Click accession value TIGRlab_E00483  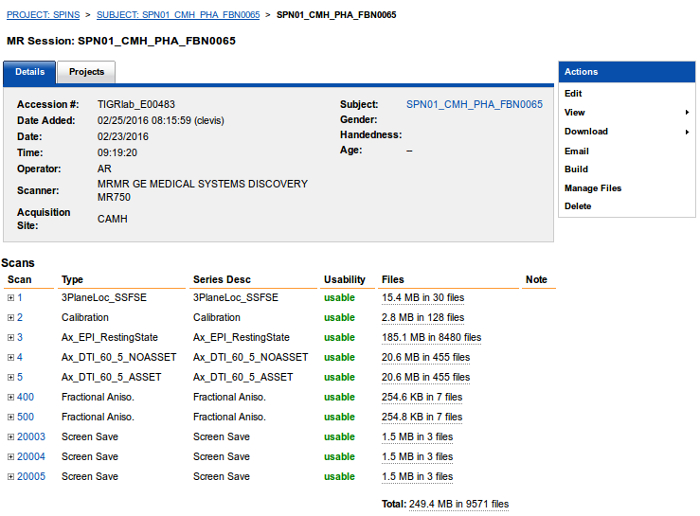coord(136,104)
